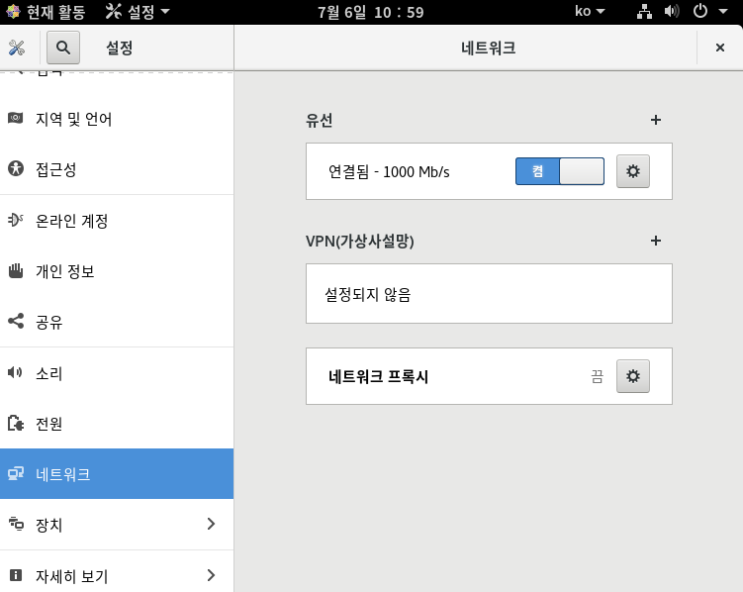Select the 접근성 accessibility icon

(x=16, y=168)
